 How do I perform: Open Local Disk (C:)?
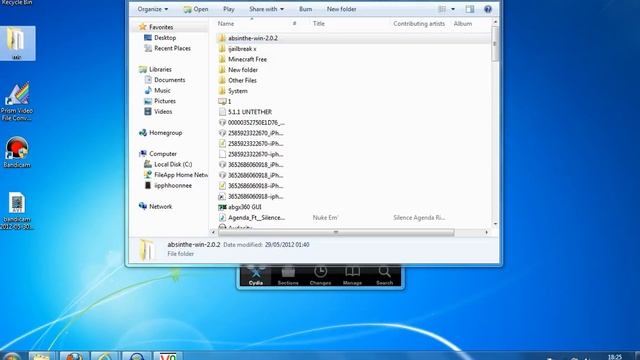(173, 164)
